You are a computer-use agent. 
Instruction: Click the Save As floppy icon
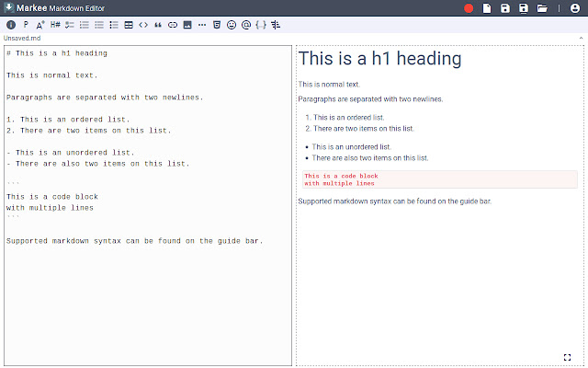[524, 8]
